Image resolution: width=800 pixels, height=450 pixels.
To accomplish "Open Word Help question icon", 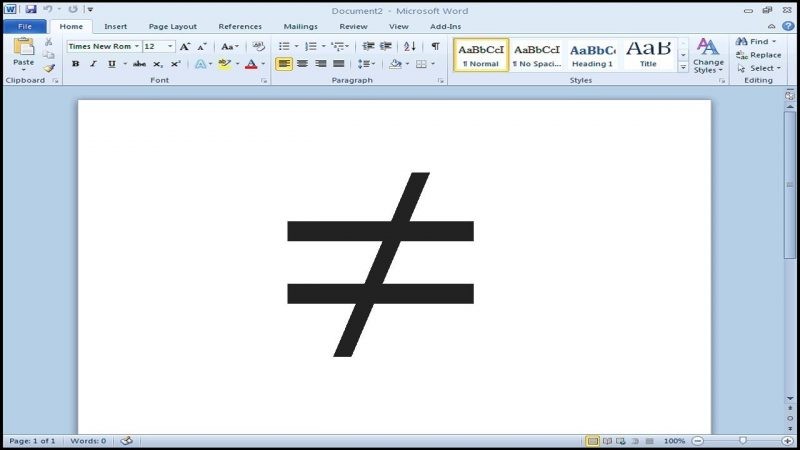I will [788, 27].
